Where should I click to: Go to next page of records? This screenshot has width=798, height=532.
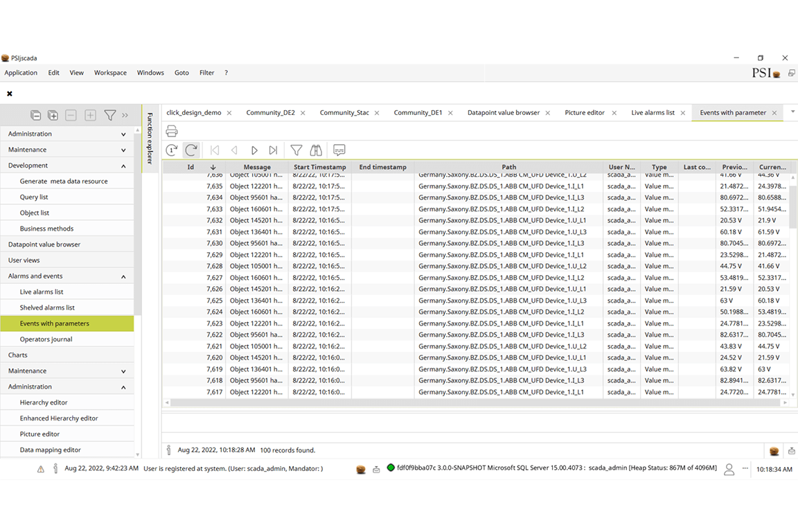254,150
